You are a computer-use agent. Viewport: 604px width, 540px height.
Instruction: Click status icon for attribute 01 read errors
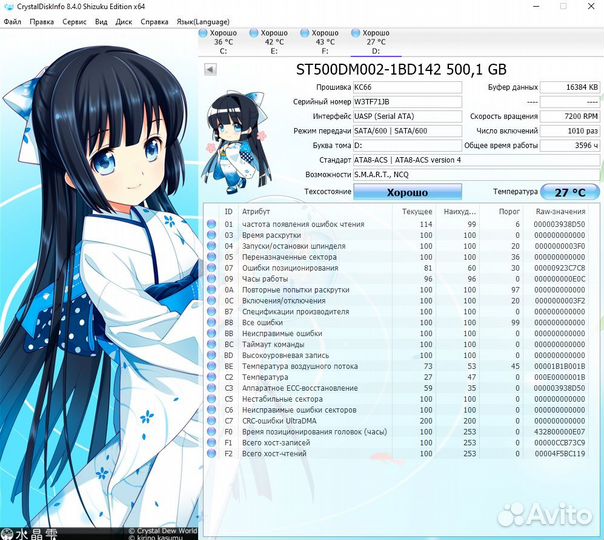pyautogui.click(x=211, y=224)
